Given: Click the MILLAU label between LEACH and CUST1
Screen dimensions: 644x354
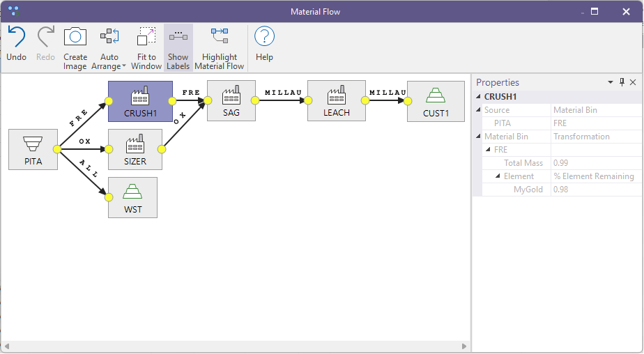Looking at the screenshot, I should (388, 93).
